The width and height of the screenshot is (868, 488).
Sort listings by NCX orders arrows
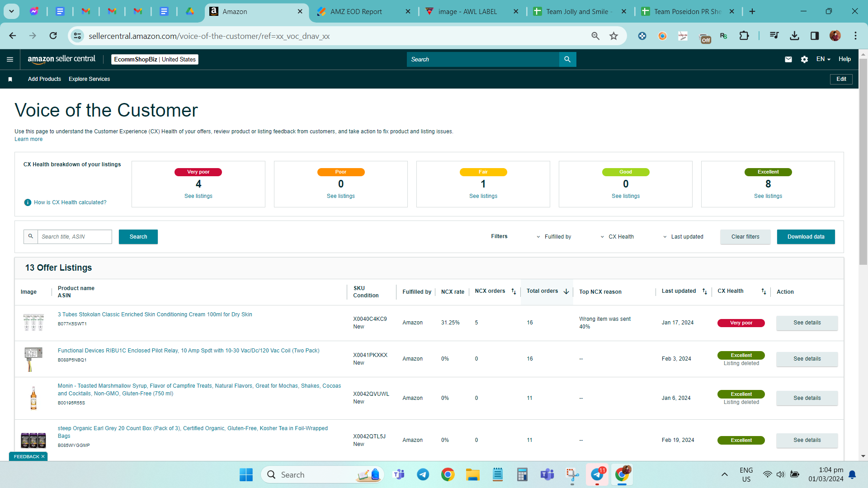click(x=514, y=291)
